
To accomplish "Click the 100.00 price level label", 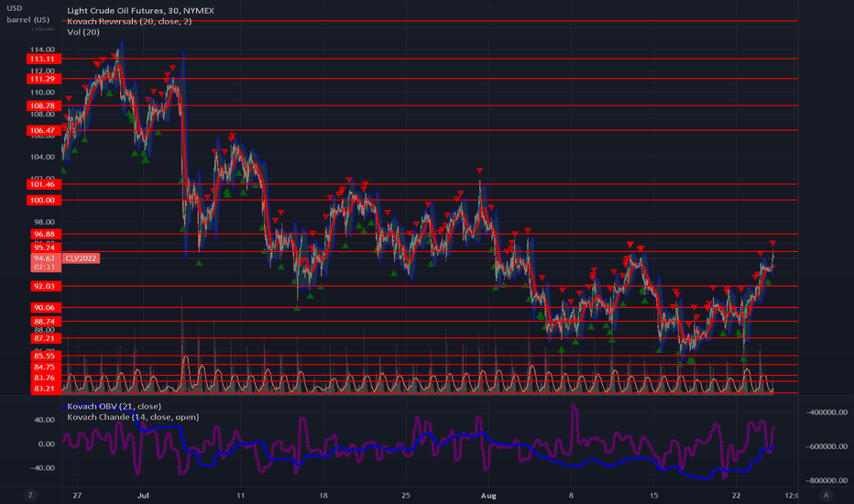I will (43, 201).
